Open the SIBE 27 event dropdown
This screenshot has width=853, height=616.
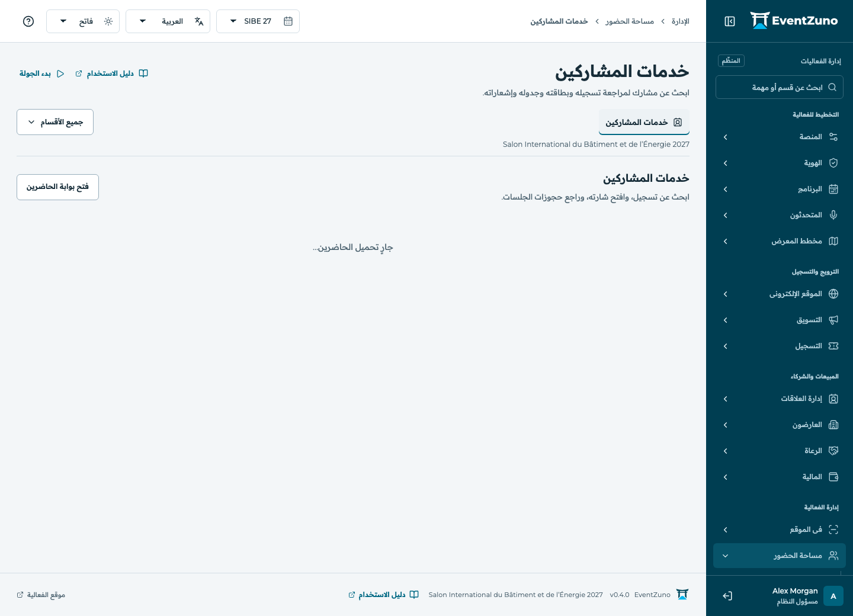(258, 21)
